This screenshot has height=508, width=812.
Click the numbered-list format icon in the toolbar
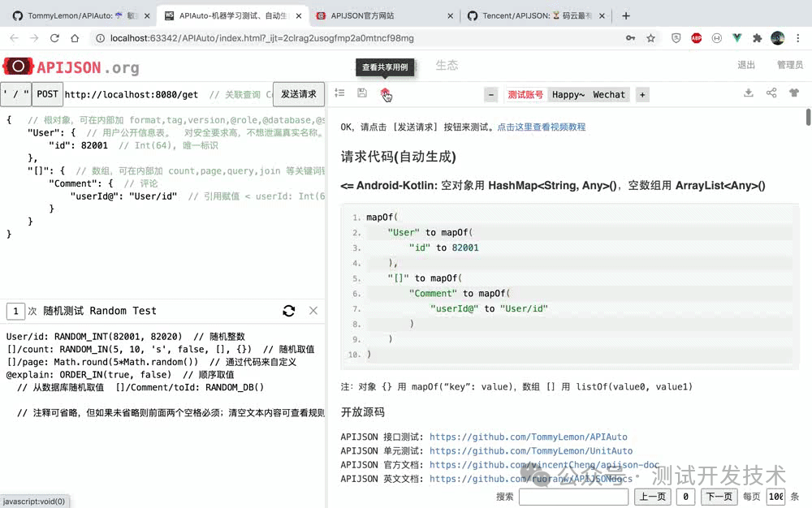[x=339, y=93]
